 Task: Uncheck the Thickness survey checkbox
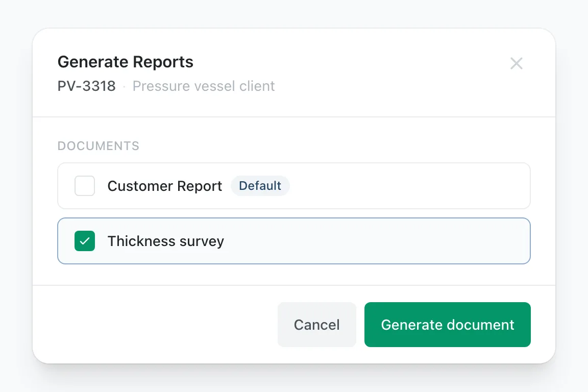pyautogui.click(x=85, y=241)
